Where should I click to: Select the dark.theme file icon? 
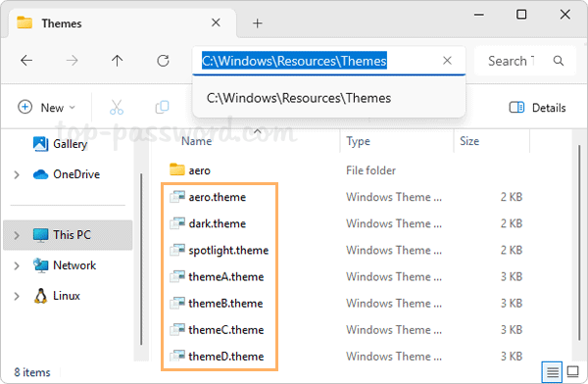click(177, 223)
